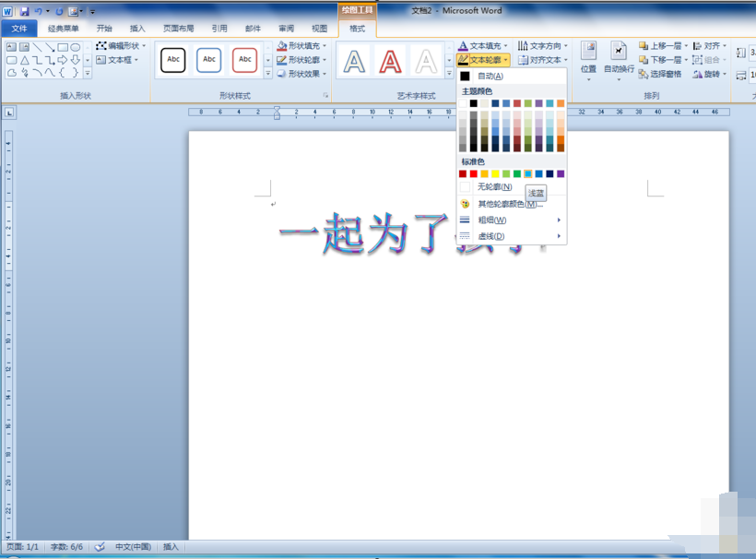Open 形状填充 shape fill options
Image resolution: width=756 pixels, height=559 pixels.
(x=301, y=46)
